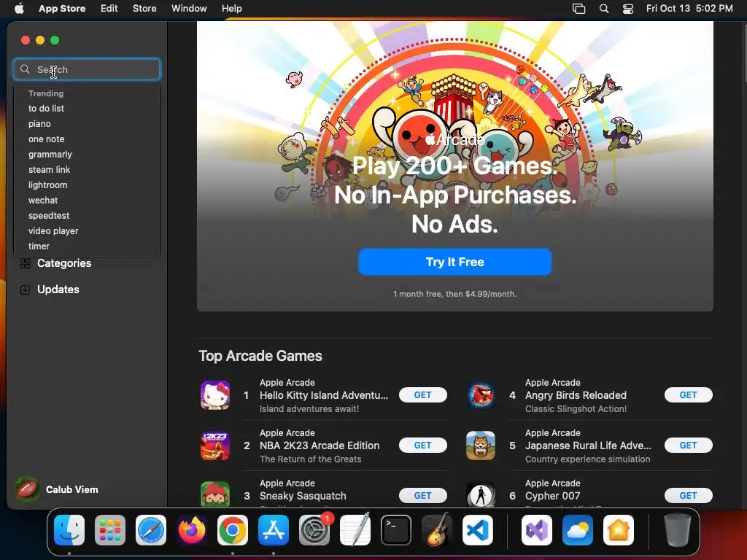Launch Visual Studio from the Dock
The image size is (747, 560).
pyautogui.click(x=537, y=530)
